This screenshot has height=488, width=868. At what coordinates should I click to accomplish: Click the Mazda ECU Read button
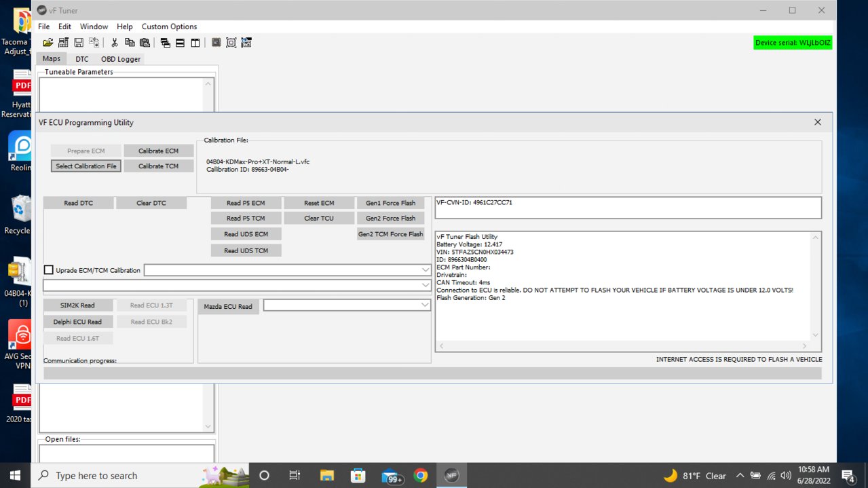(229, 307)
